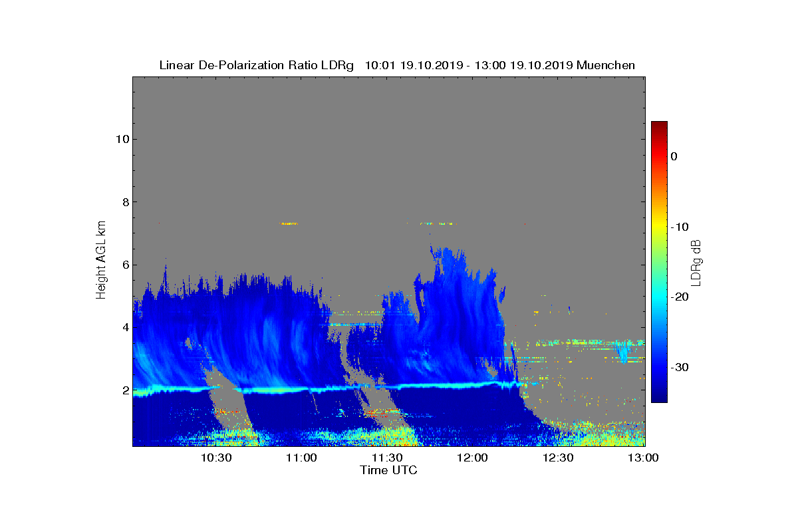Click the 'Height AGL km' axis label
The height and width of the screenshot is (532, 798).
[x=101, y=261]
